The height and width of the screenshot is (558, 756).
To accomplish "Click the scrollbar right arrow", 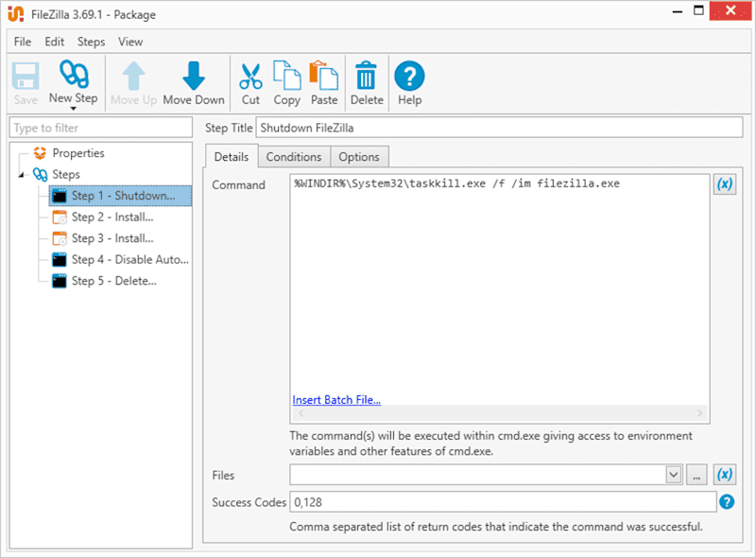I will click(x=699, y=413).
